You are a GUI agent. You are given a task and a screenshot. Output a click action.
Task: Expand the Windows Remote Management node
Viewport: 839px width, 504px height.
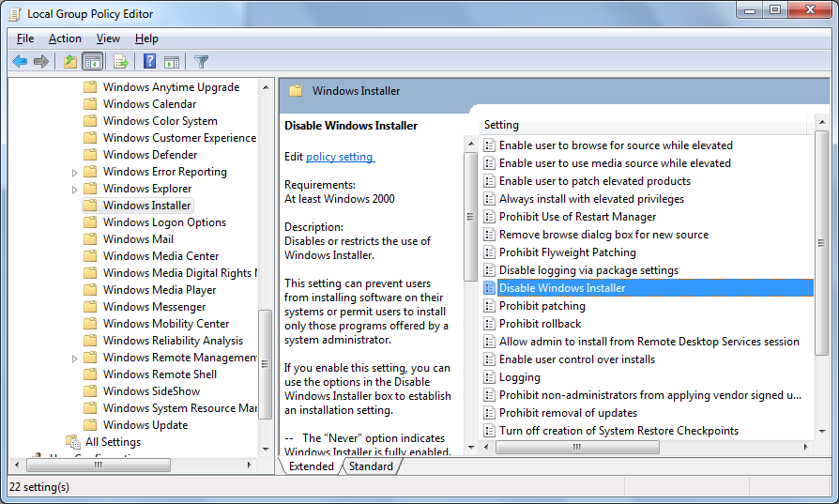click(74, 359)
